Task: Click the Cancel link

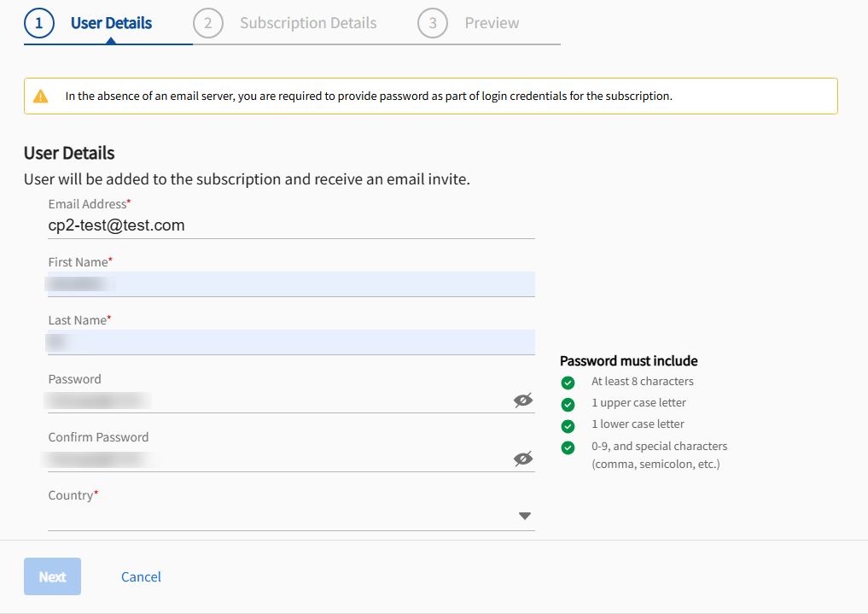Action: (141, 576)
